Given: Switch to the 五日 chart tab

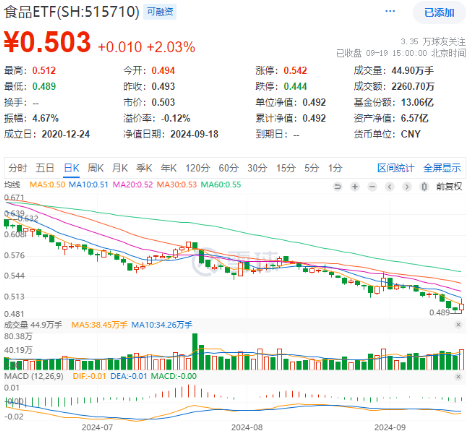Looking at the screenshot, I should (45, 168).
